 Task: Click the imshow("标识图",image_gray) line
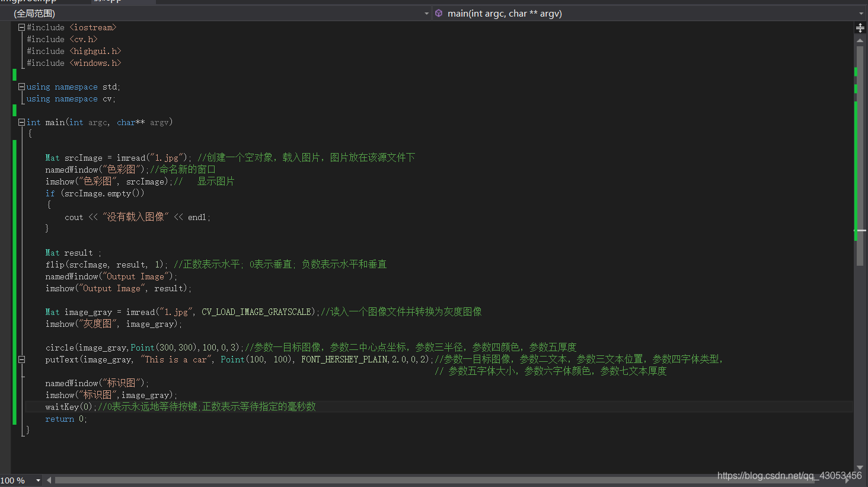111,395
